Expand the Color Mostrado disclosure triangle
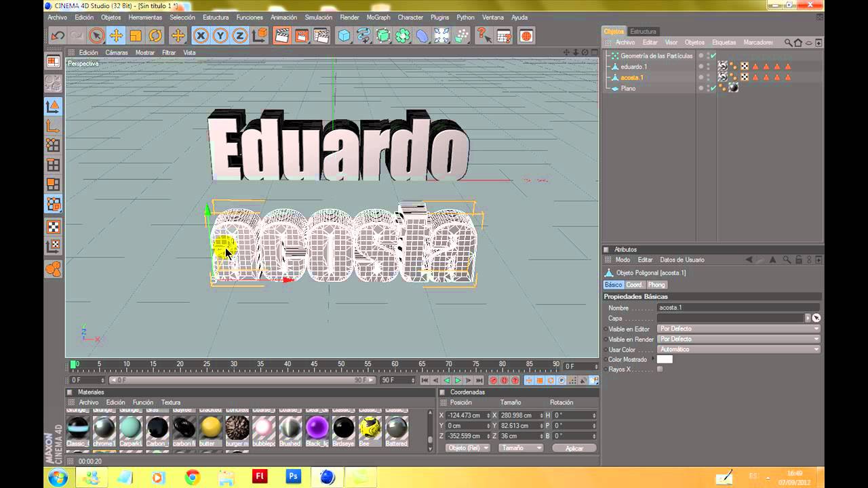The image size is (868, 488). coord(654,359)
